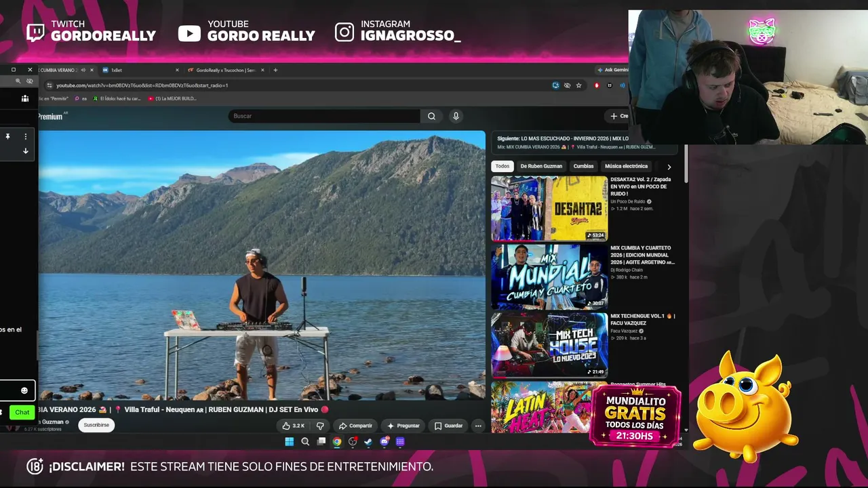Open a new browser tab with plus icon
The image size is (868, 488).
[x=275, y=70]
